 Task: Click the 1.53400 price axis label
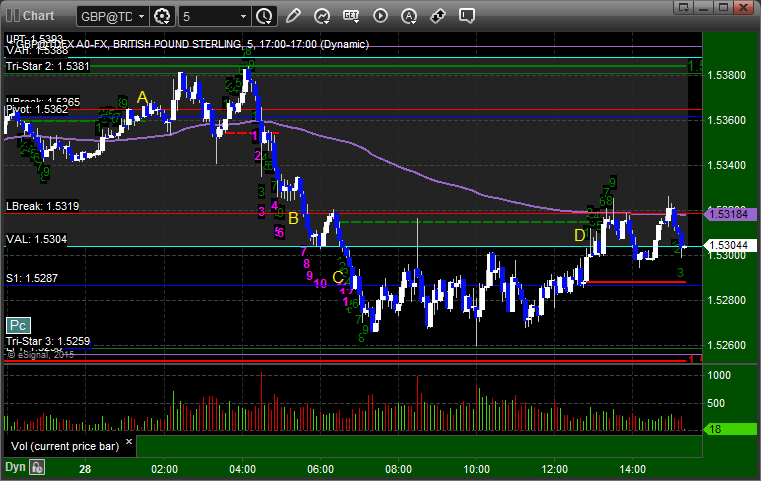pos(727,166)
